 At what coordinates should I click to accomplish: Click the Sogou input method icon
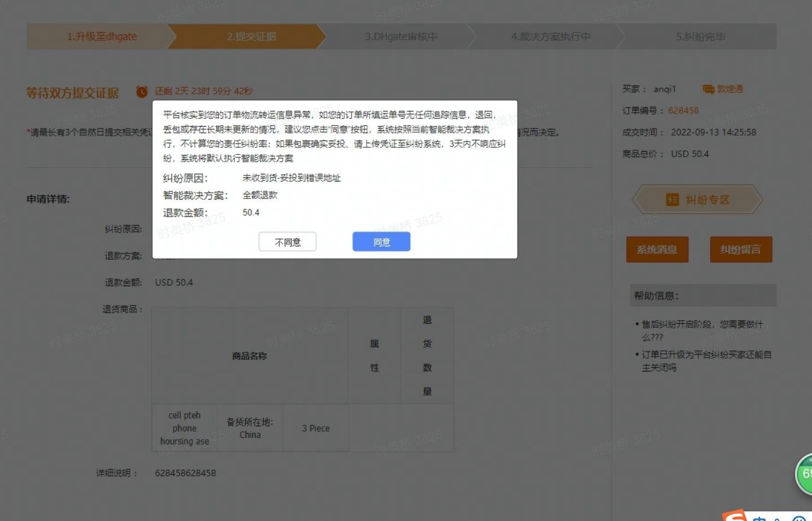pos(736,516)
